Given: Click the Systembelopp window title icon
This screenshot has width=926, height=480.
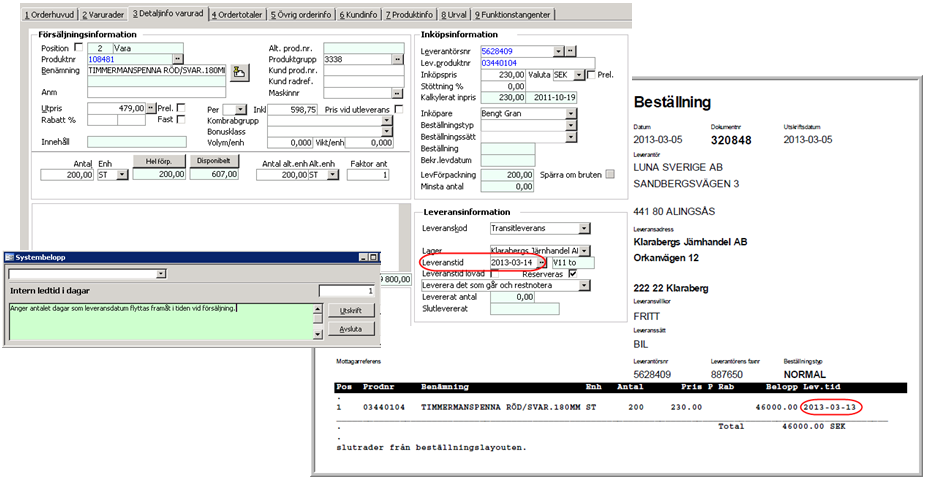Looking at the screenshot, I should (x=9, y=257).
